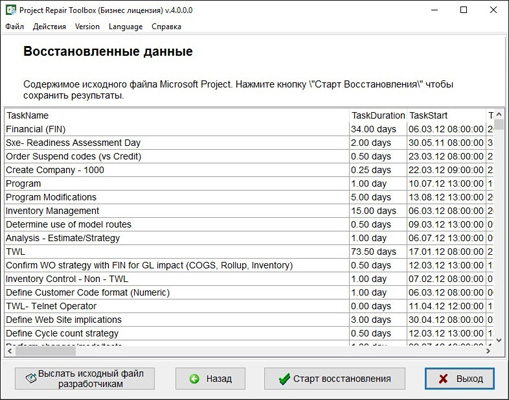Go back with the Назад button
This screenshot has width=509, height=400.
point(210,379)
